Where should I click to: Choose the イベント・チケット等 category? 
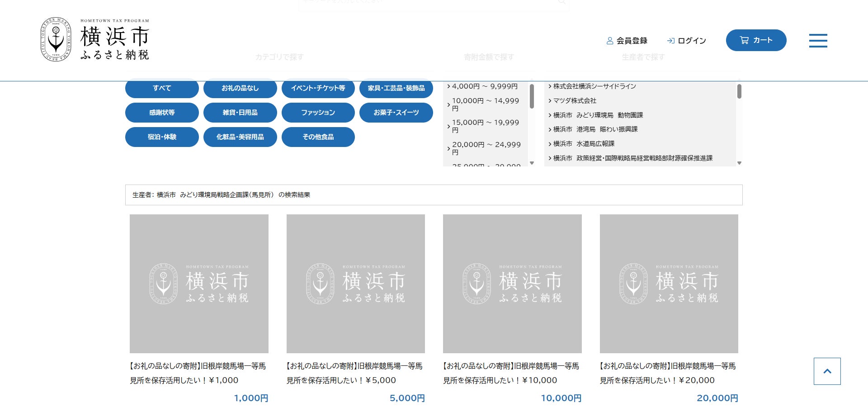(318, 88)
